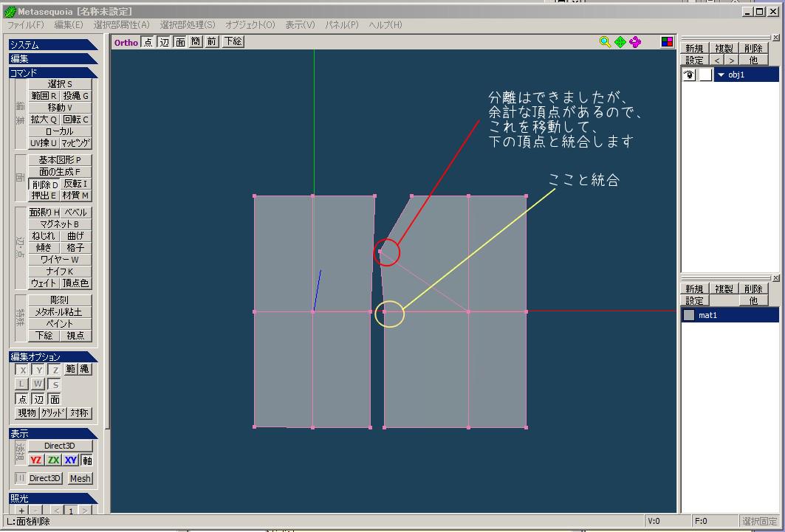785x532 pixels.
Task: Choose the 範囲 R command
Action: tap(44, 95)
